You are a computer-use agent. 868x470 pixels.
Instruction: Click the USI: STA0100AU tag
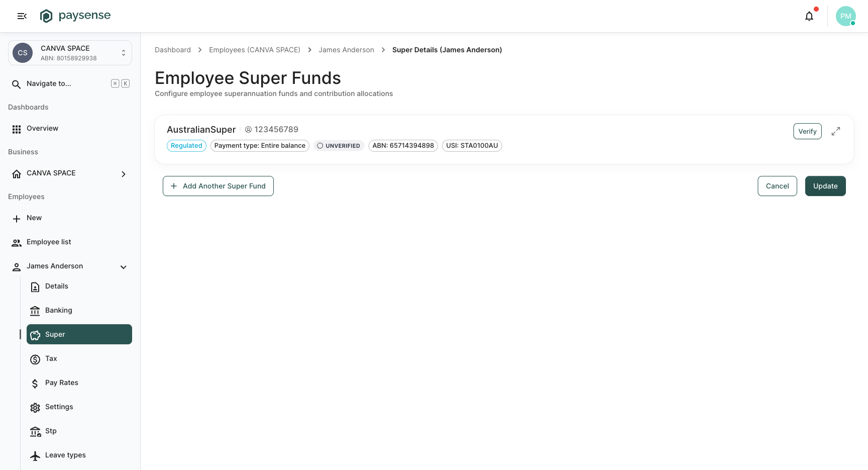pos(472,146)
